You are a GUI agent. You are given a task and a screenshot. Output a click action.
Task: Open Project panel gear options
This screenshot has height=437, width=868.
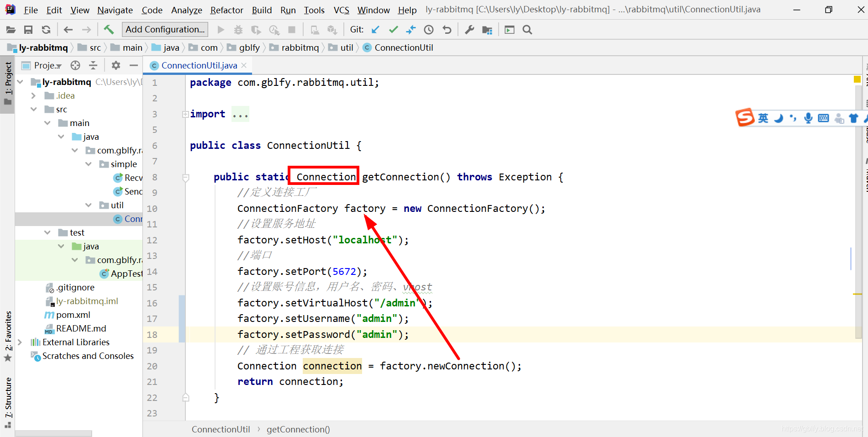point(116,65)
